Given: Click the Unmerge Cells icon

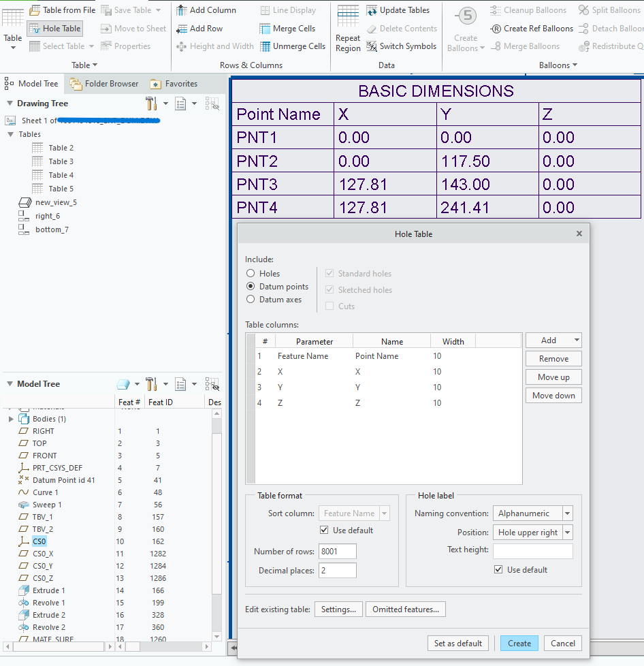Looking at the screenshot, I should click(x=265, y=46).
